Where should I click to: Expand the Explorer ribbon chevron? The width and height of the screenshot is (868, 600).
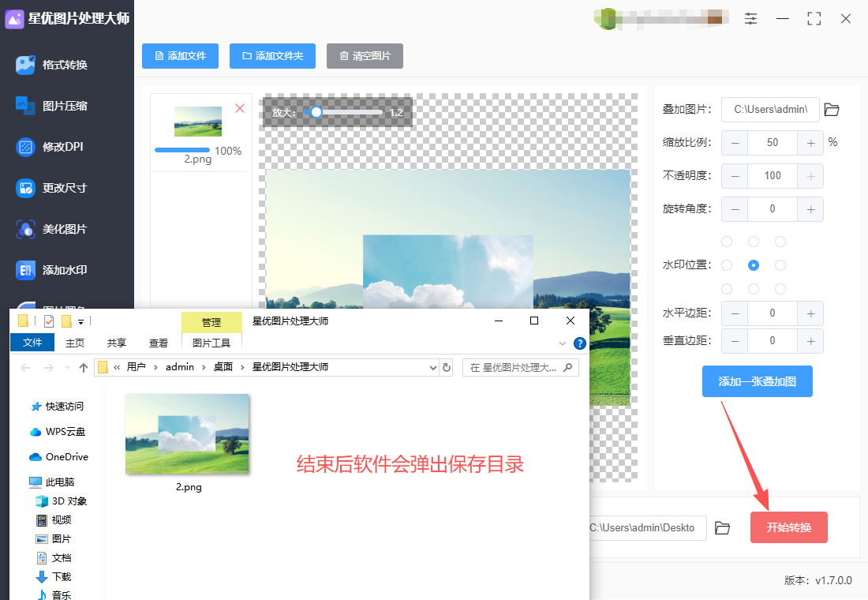pos(563,343)
